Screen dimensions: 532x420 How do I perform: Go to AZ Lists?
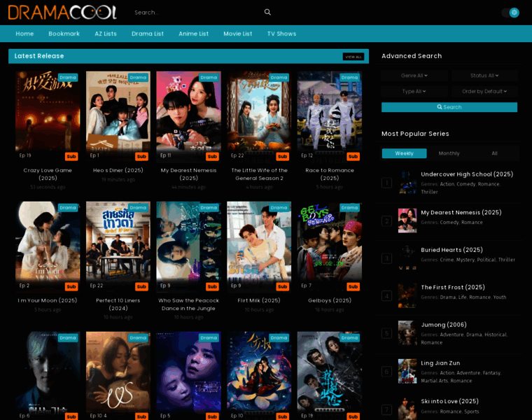[106, 34]
